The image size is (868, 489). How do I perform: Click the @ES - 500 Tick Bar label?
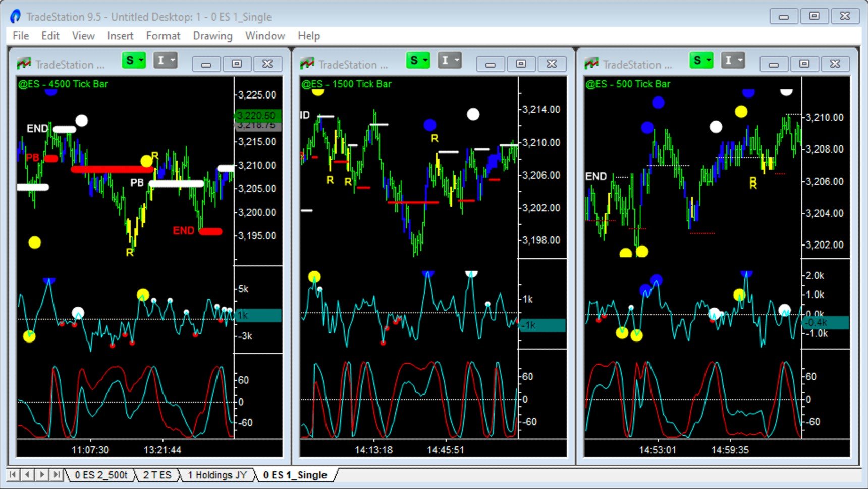628,84
